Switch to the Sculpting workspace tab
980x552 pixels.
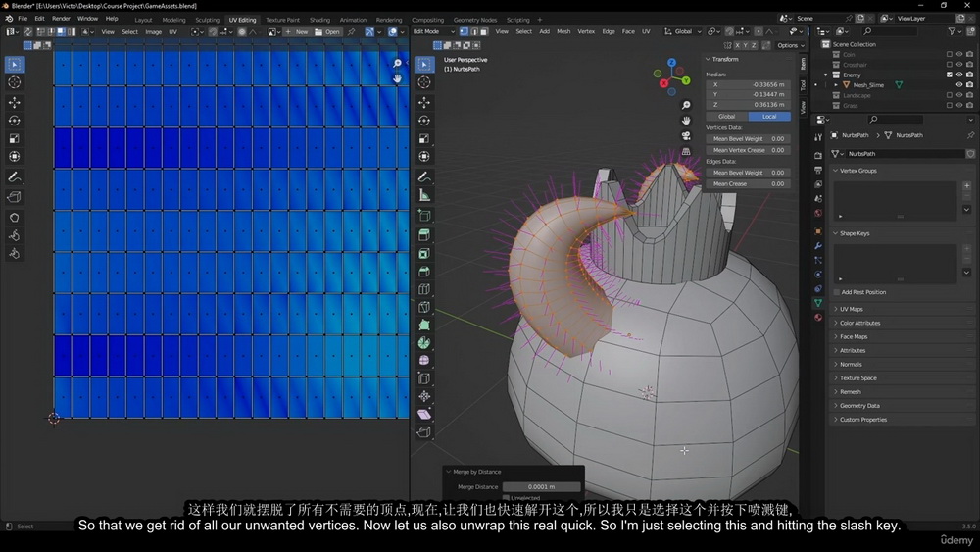pyautogui.click(x=207, y=20)
